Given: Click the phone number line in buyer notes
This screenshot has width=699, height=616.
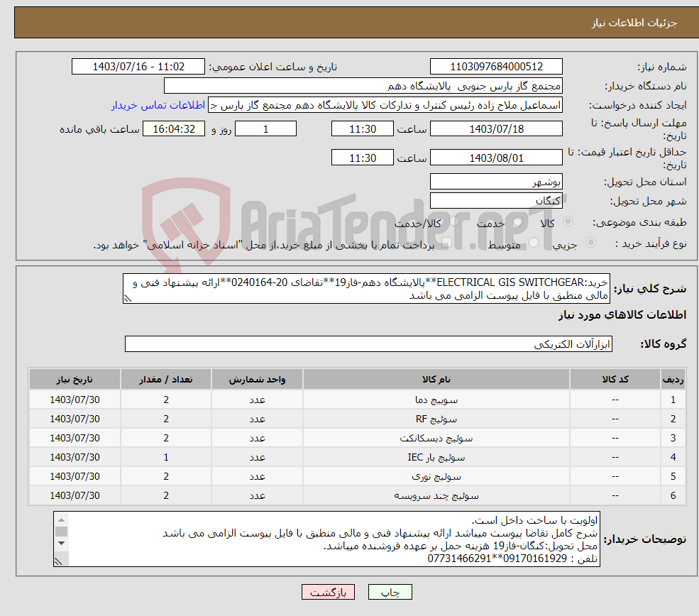Looking at the screenshot, I should click(512, 559).
